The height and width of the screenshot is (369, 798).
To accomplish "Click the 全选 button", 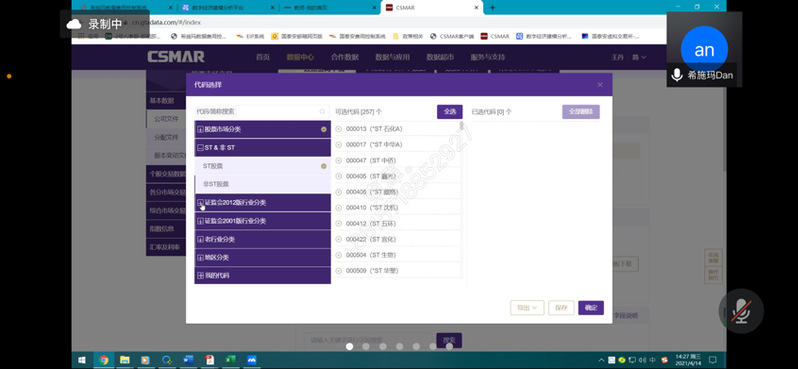I will pyautogui.click(x=450, y=112).
